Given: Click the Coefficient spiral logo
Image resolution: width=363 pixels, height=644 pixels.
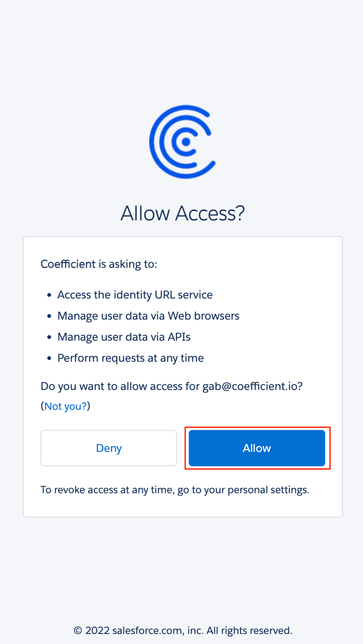Looking at the screenshot, I should tap(182, 142).
